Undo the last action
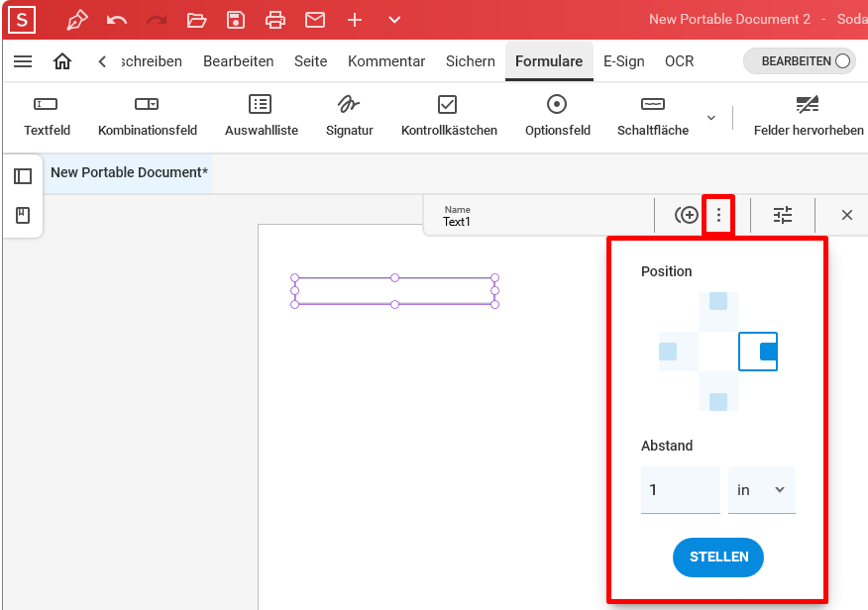This screenshot has width=868, height=610. click(117, 21)
